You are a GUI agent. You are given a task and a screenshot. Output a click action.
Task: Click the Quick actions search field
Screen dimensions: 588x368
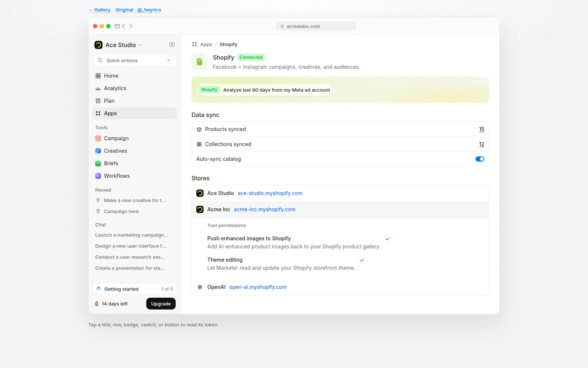coord(135,60)
